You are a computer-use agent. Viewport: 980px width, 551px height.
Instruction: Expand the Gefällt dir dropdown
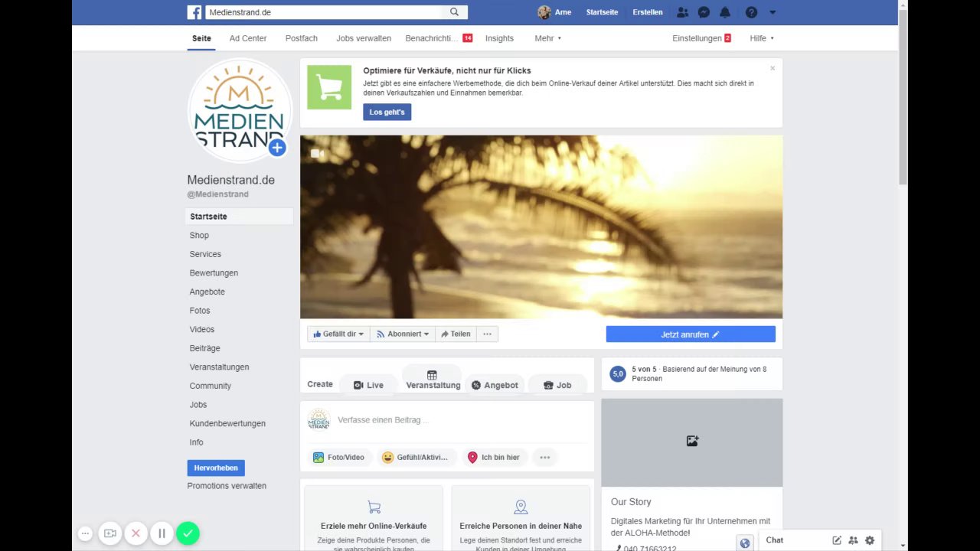click(338, 334)
